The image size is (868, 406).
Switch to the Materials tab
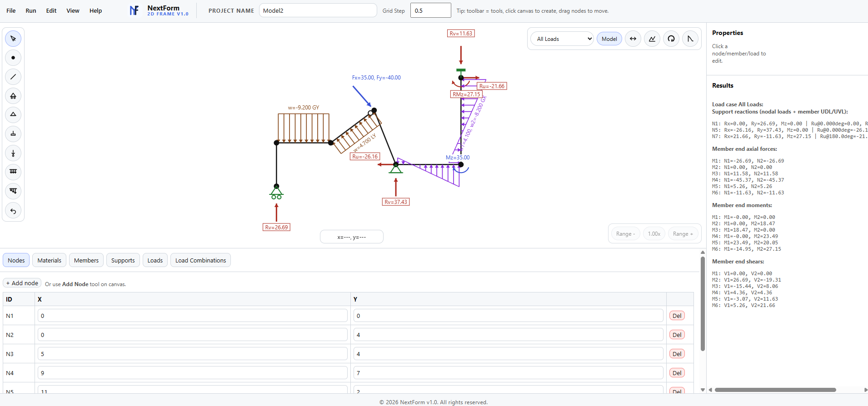pos(49,260)
